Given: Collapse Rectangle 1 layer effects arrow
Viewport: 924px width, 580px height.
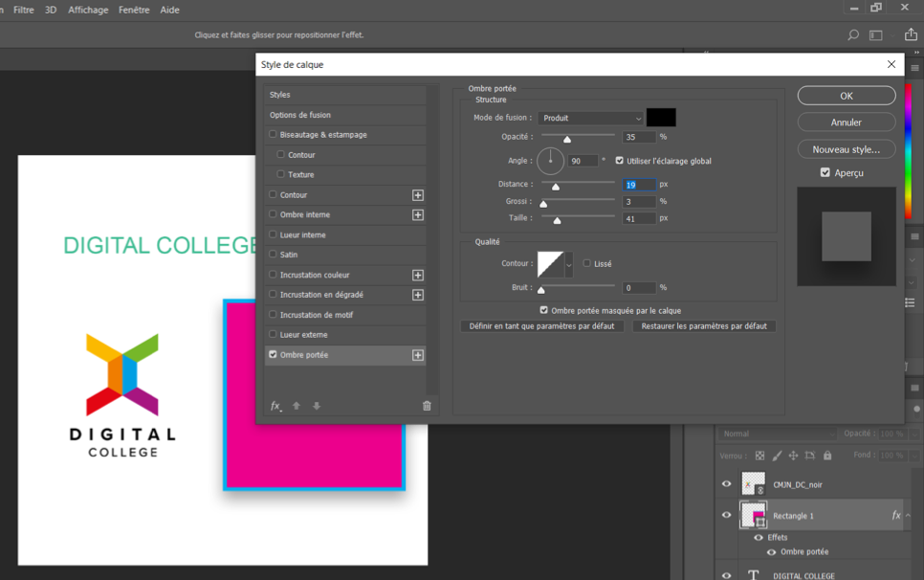Looking at the screenshot, I should (x=908, y=515).
